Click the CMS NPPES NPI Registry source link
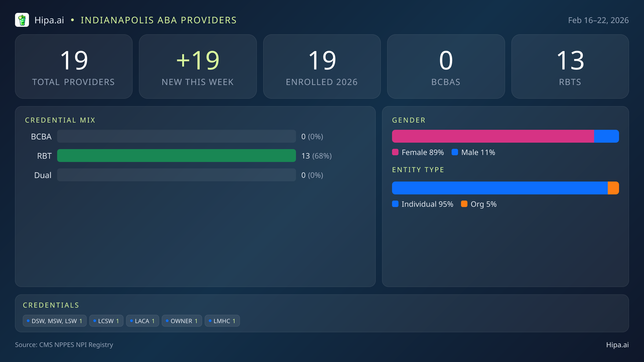The image size is (644, 362). [64, 345]
